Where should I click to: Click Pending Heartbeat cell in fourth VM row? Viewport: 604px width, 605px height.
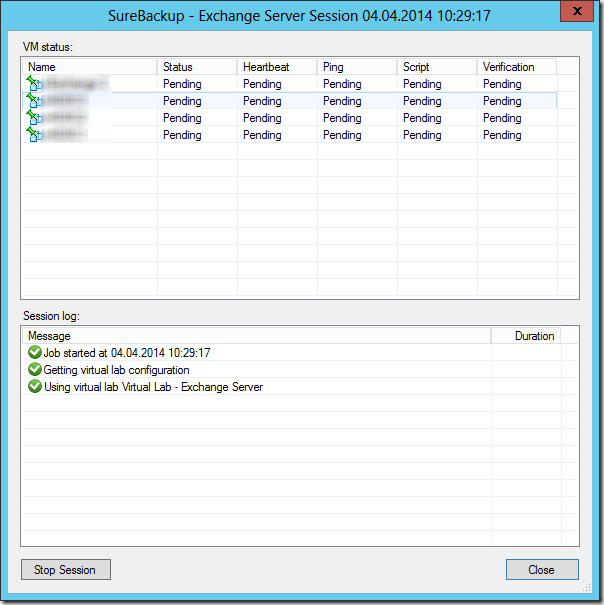point(262,135)
